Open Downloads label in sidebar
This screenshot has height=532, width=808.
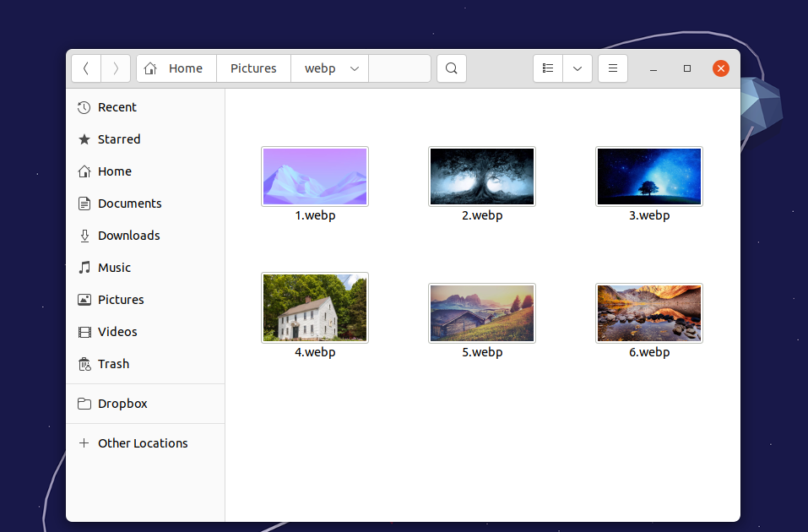pos(129,236)
